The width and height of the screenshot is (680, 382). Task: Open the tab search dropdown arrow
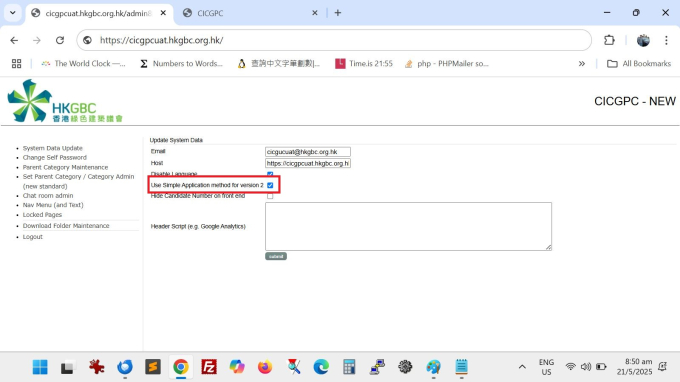pyautogui.click(x=13, y=13)
